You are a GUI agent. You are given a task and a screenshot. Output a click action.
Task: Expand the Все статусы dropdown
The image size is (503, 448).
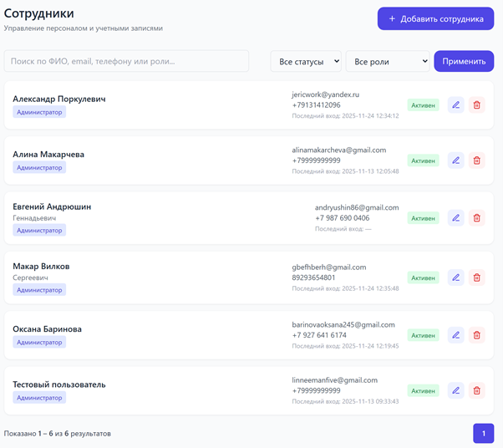click(x=305, y=61)
